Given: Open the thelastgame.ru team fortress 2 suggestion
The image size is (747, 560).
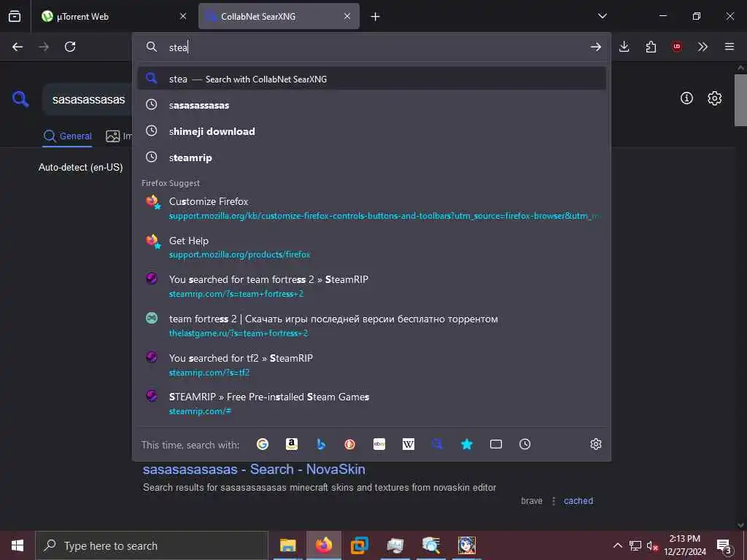Looking at the screenshot, I should pyautogui.click(x=371, y=326).
